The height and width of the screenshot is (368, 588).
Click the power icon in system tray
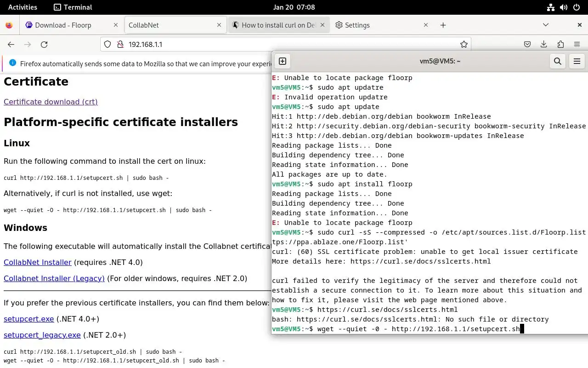(x=577, y=7)
